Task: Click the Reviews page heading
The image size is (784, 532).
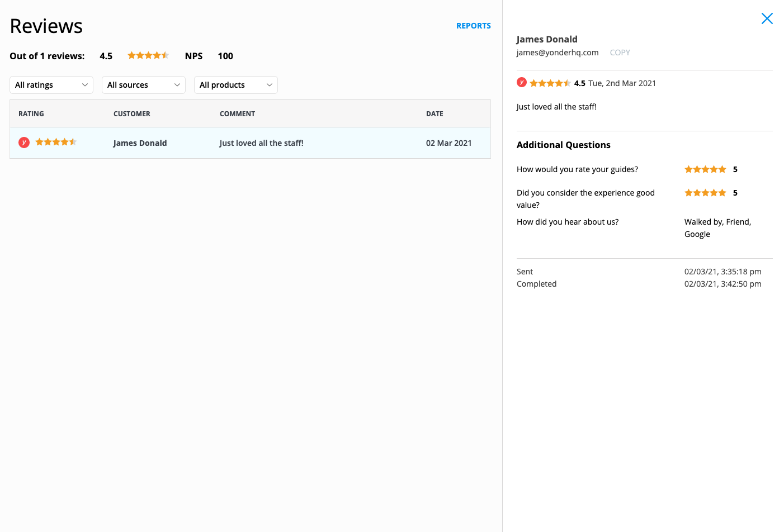Action: (46, 26)
